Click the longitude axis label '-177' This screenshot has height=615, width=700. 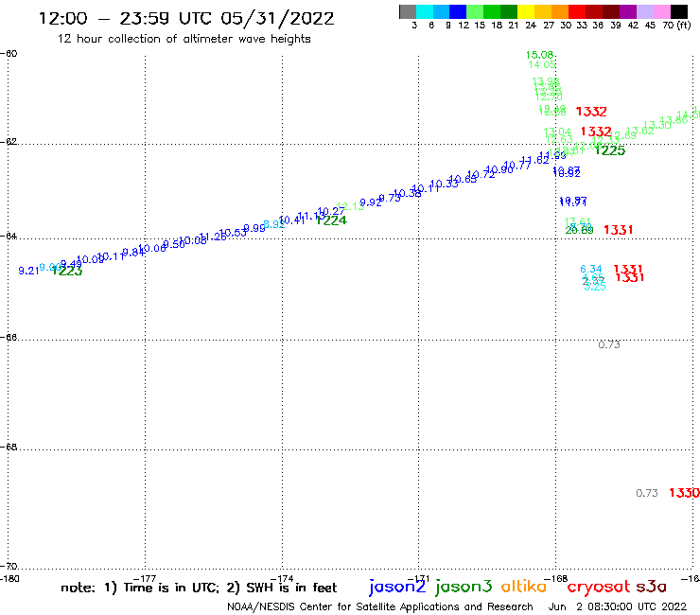tap(145, 578)
